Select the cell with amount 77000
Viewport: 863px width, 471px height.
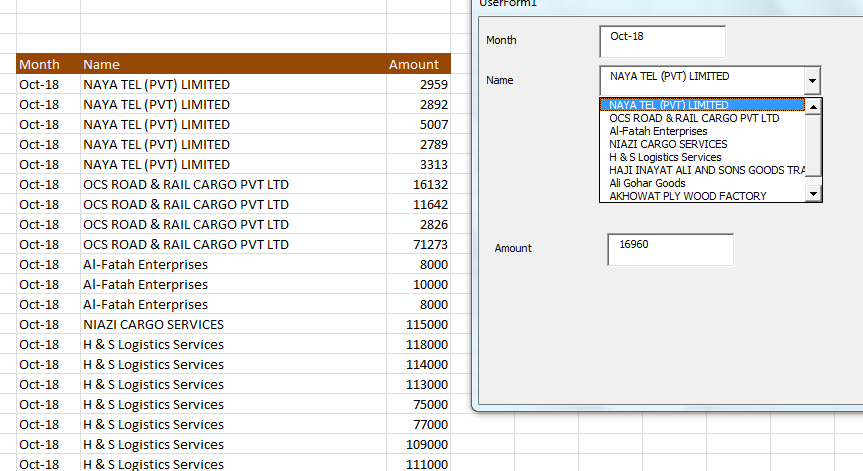click(x=418, y=424)
